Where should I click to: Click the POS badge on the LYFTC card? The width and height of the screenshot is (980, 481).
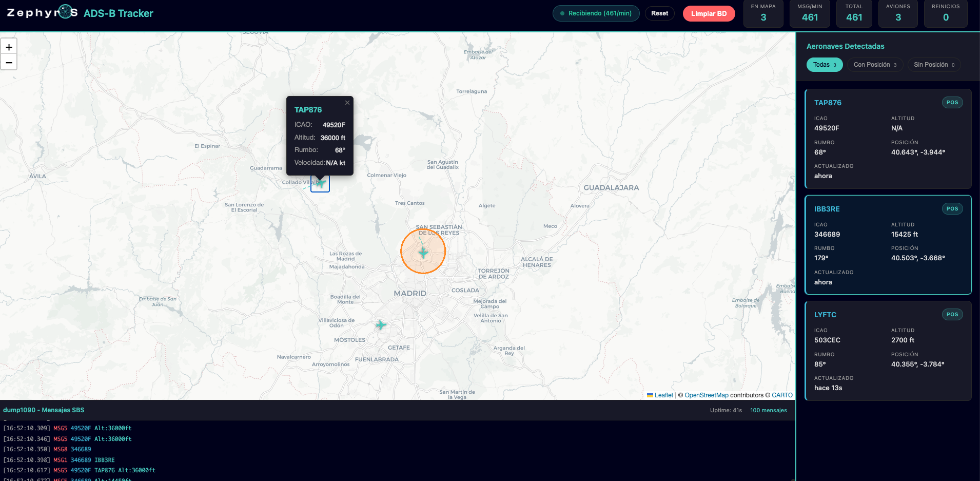click(x=952, y=314)
